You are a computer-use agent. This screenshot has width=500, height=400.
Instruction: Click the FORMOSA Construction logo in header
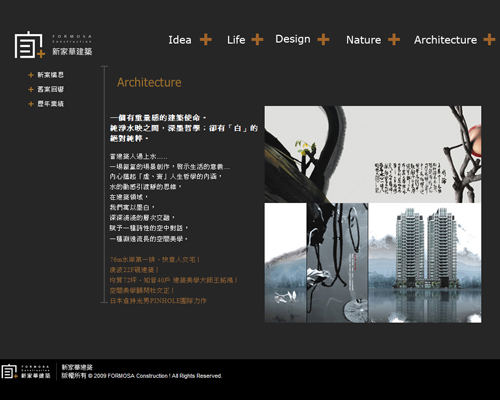53,45
